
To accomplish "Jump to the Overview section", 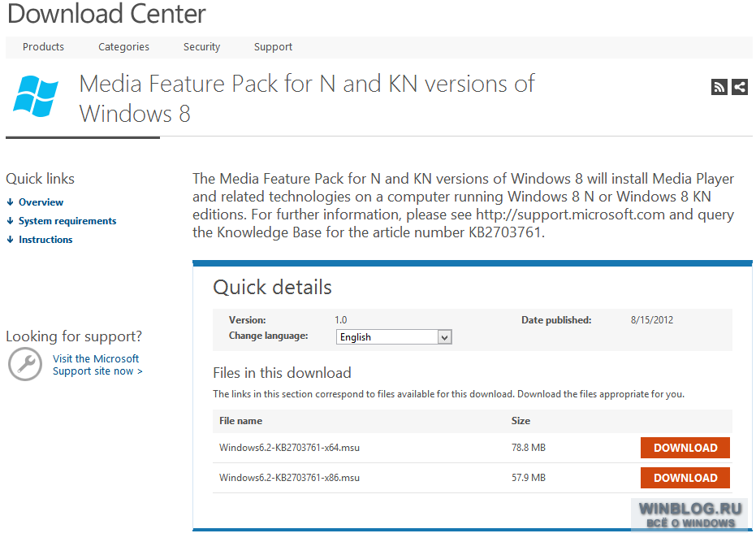I will coord(41,202).
